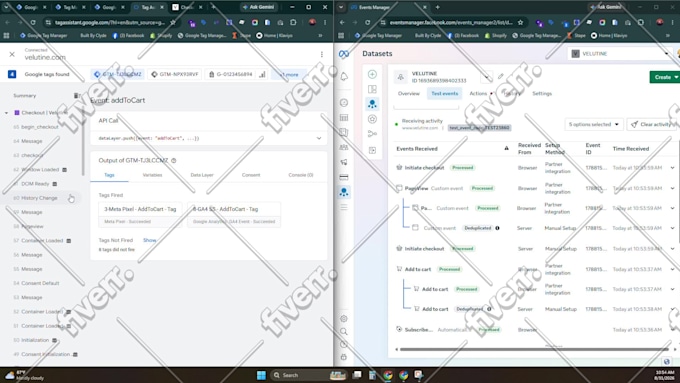Close the Tag Assistant connected panel

[12, 54]
